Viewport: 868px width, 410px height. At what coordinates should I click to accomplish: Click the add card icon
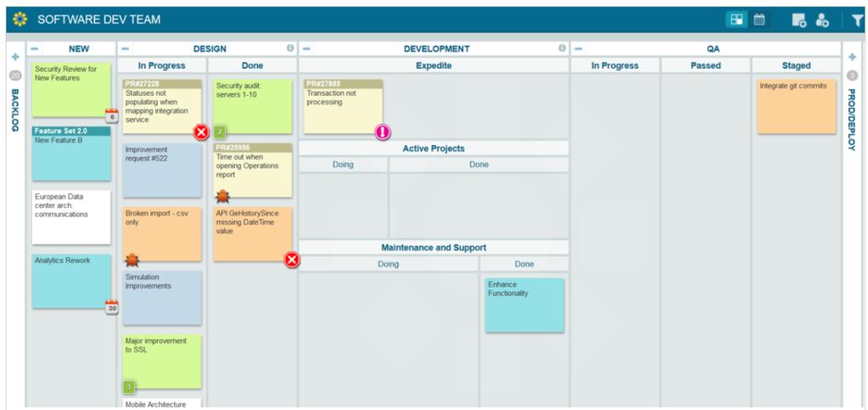tap(799, 20)
